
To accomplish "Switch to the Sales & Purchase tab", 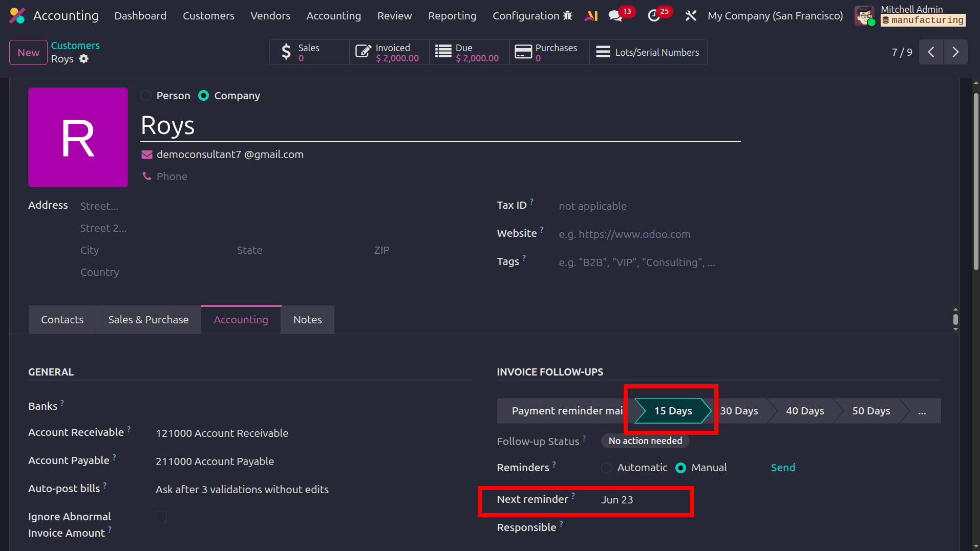I will point(148,320).
